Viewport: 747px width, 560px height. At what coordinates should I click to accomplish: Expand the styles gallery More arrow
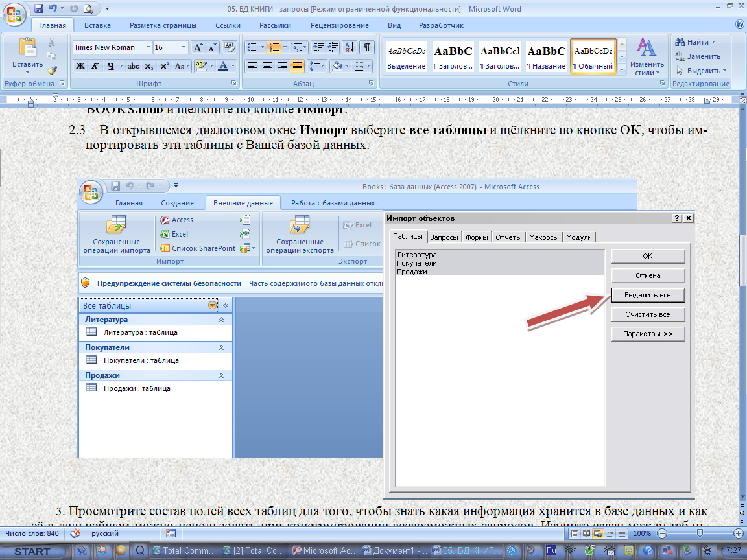[x=622, y=69]
